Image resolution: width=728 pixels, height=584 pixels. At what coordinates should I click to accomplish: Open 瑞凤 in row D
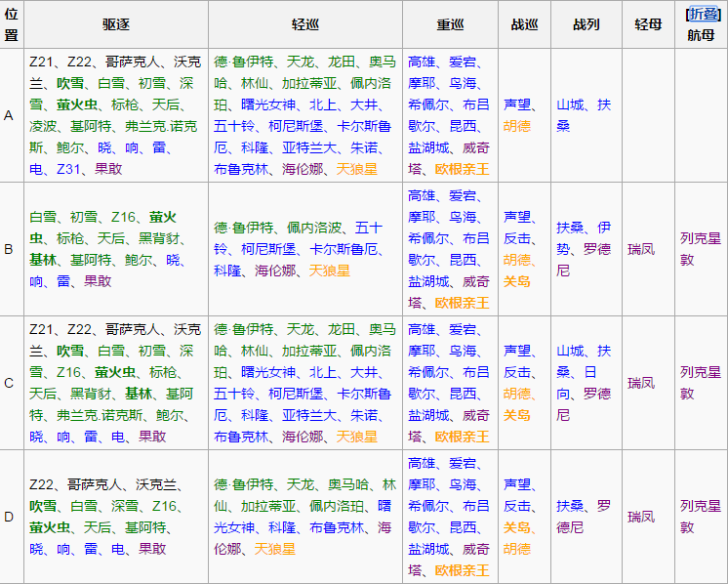[x=641, y=517]
